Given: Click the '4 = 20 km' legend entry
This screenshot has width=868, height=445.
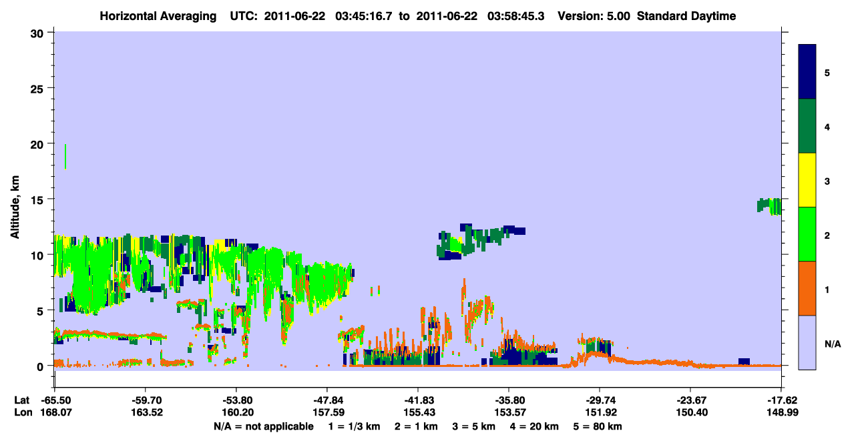Looking at the screenshot, I should pos(535,426).
